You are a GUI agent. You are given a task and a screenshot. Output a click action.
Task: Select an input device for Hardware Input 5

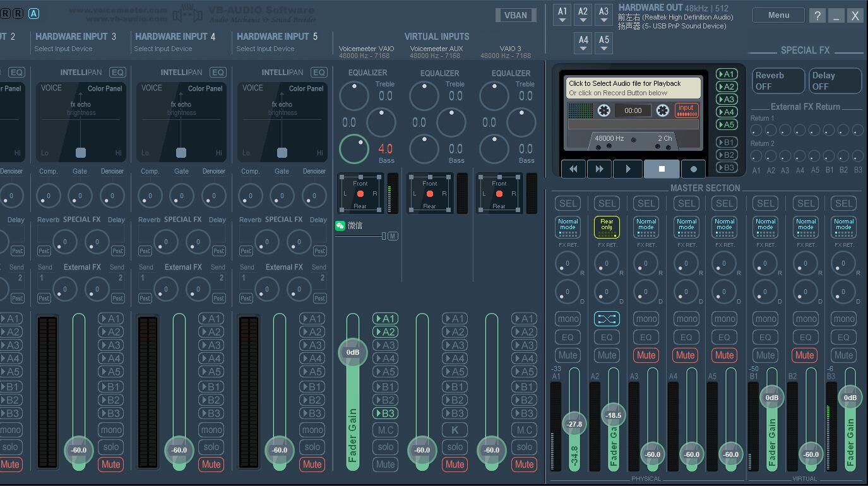(265, 49)
